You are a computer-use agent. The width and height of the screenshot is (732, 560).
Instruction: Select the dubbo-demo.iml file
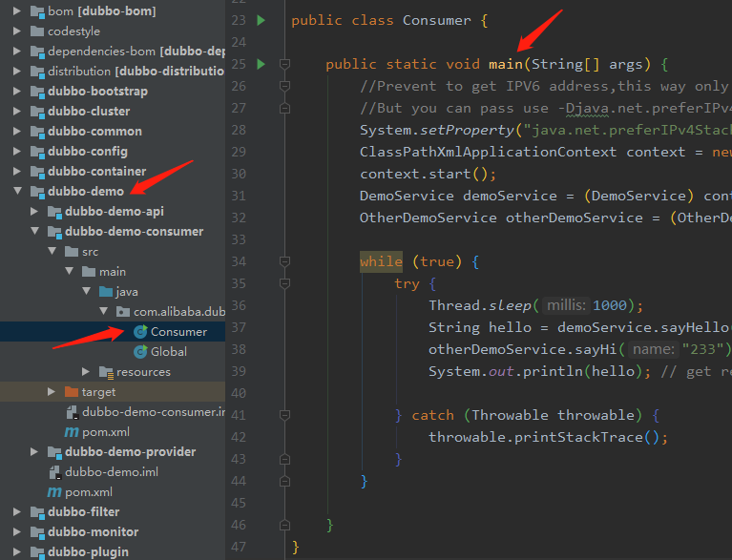coord(113,472)
